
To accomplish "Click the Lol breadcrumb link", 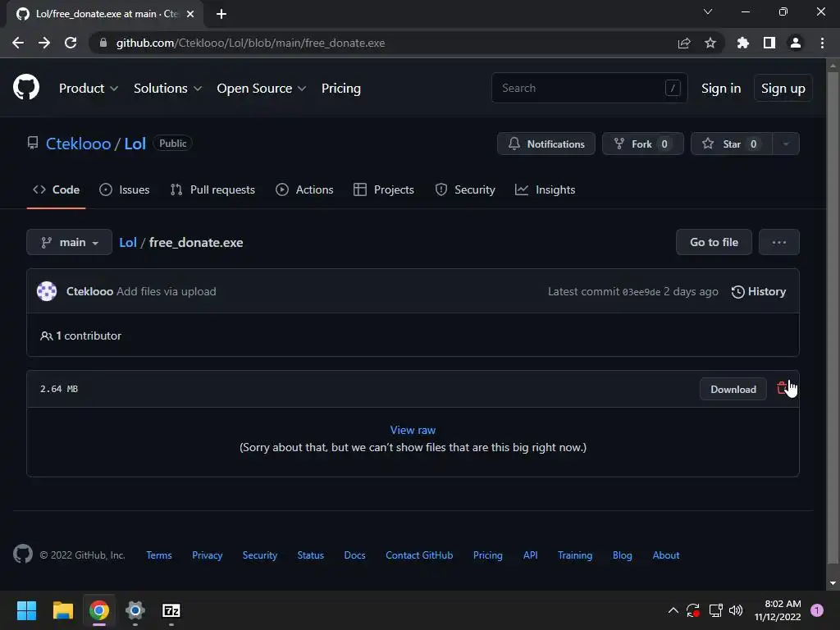I will pyautogui.click(x=127, y=242).
